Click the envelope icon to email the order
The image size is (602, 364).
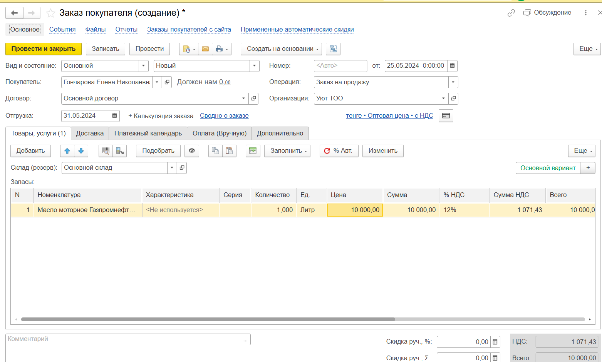point(205,49)
